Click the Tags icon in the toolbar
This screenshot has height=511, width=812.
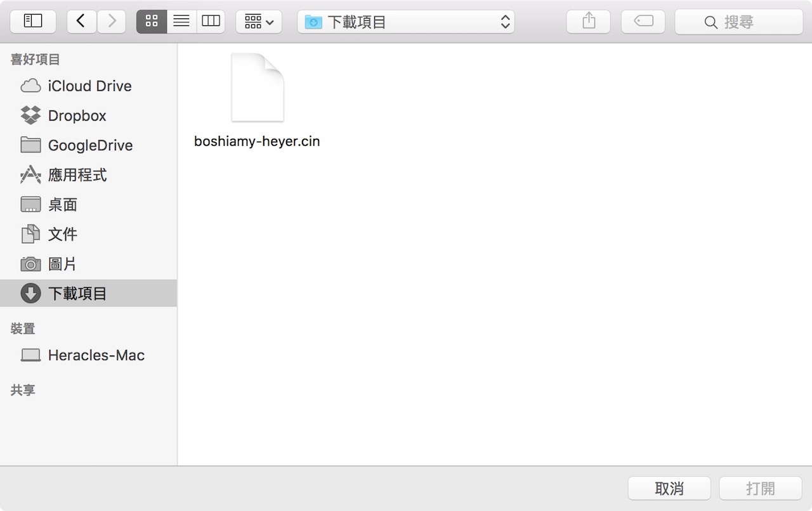click(x=643, y=21)
